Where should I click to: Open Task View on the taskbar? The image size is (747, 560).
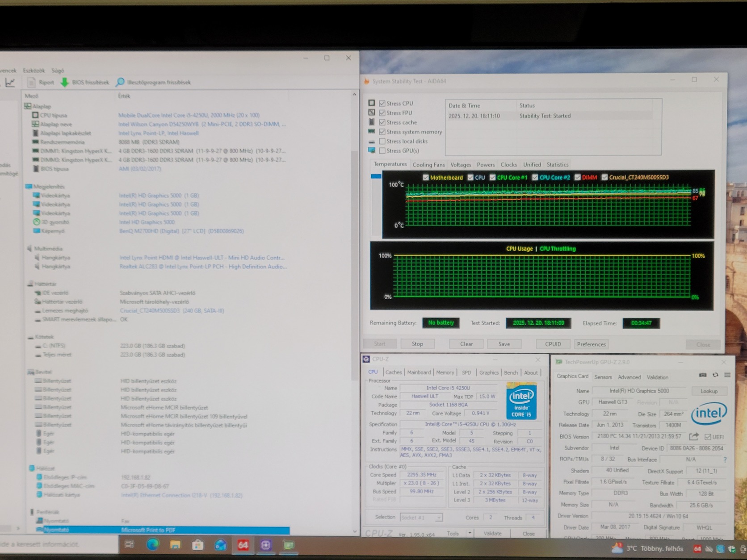tap(130, 544)
